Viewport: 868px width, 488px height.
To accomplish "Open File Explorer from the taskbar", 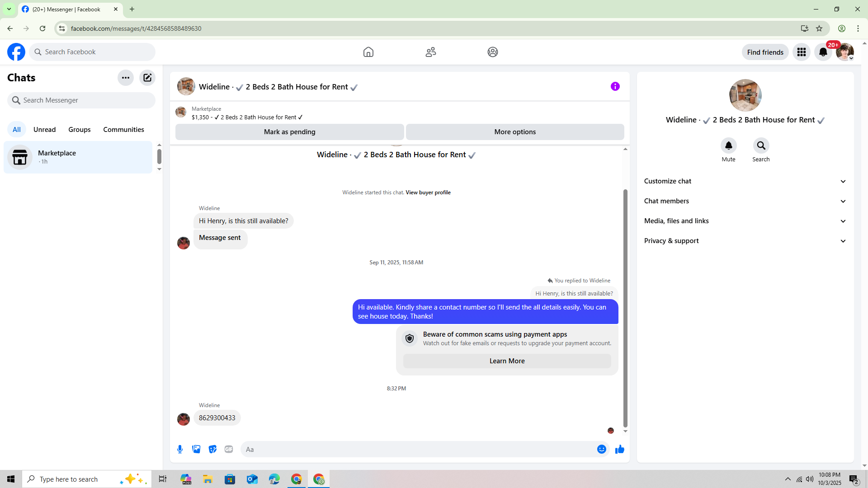I will tap(208, 479).
